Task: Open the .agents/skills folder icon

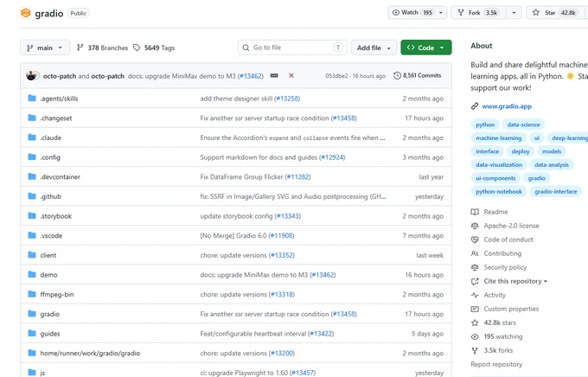Action: point(32,99)
